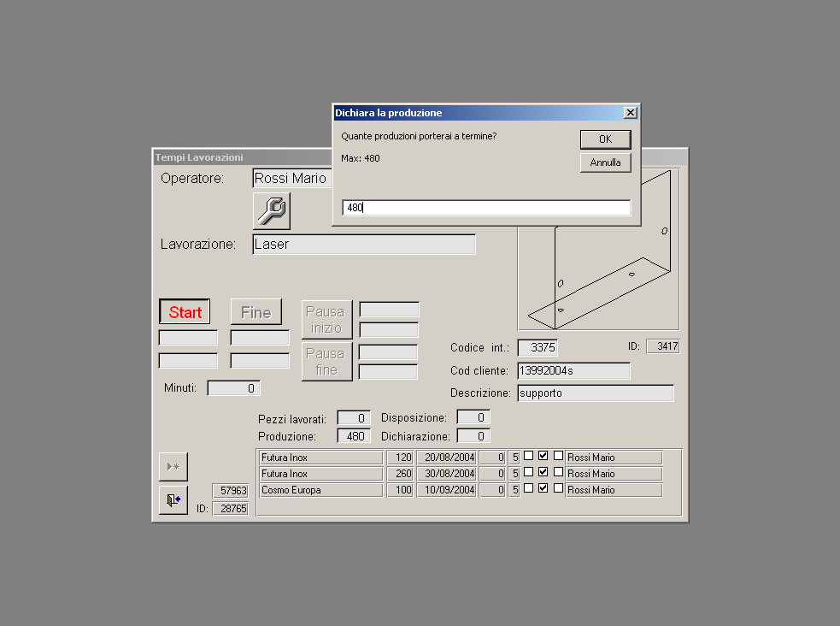The width and height of the screenshot is (840, 626).
Task: Click the 57963 field
Action: [x=231, y=490]
